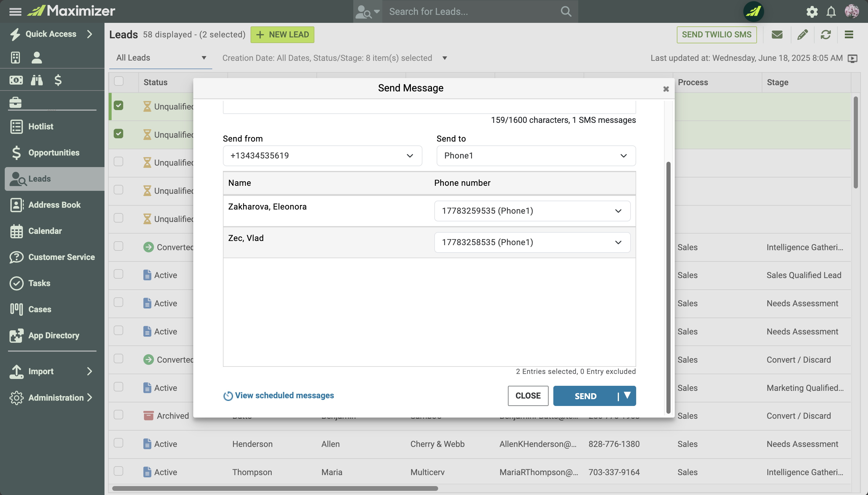This screenshot has width=868, height=495.
Task: Expand Quick Access menu
Action: tap(52, 34)
